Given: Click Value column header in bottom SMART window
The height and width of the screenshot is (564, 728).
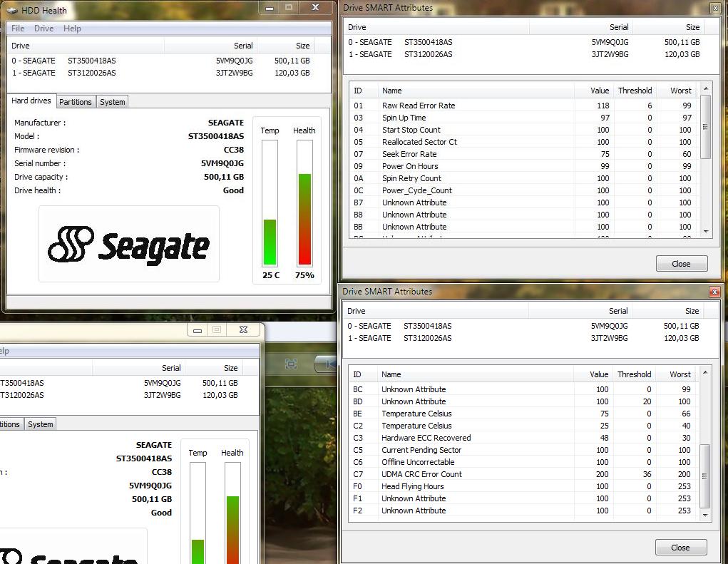Looking at the screenshot, I should [593, 374].
